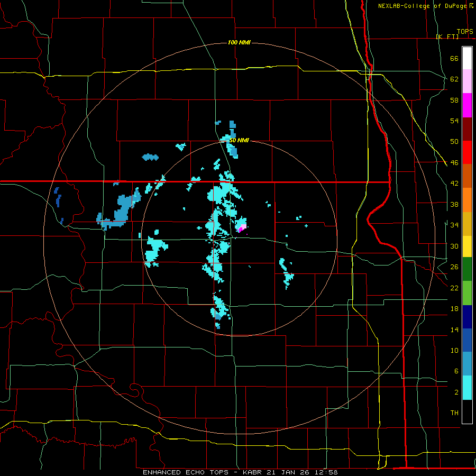
Task: Click the legend value 26
Action: [454, 267]
